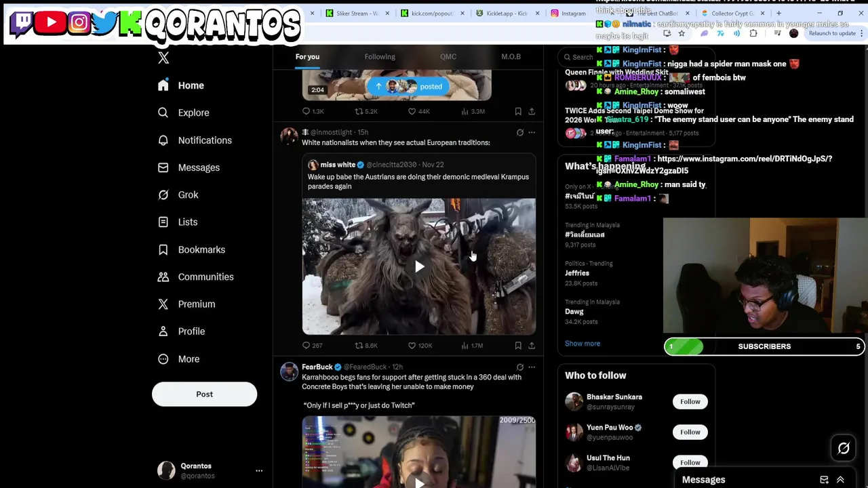Open Qorantos account switcher menu
This screenshot has height=488, width=868.
click(x=210, y=470)
